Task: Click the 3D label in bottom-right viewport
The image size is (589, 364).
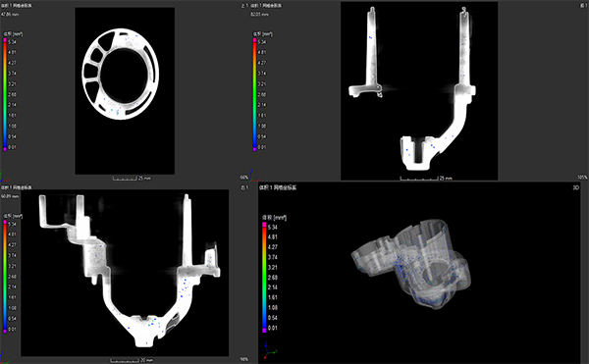Action: pos(576,187)
